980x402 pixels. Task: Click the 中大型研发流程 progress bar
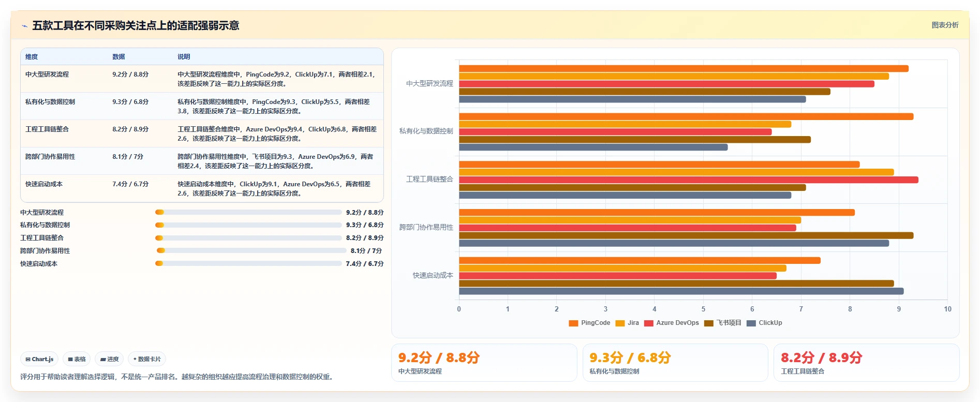pyautogui.click(x=248, y=212)
